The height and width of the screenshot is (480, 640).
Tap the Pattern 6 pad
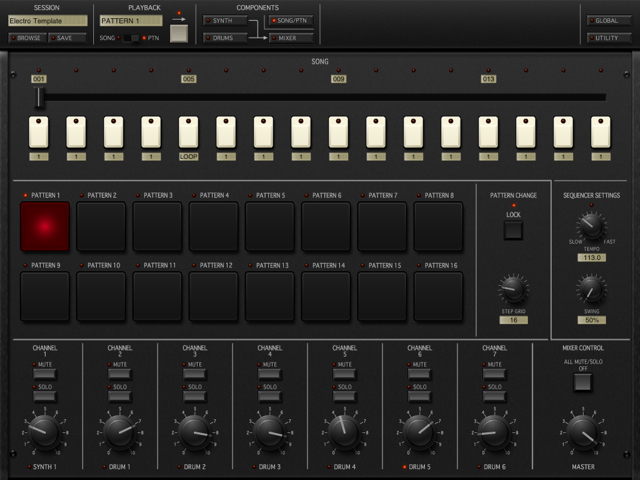(326, 226)
